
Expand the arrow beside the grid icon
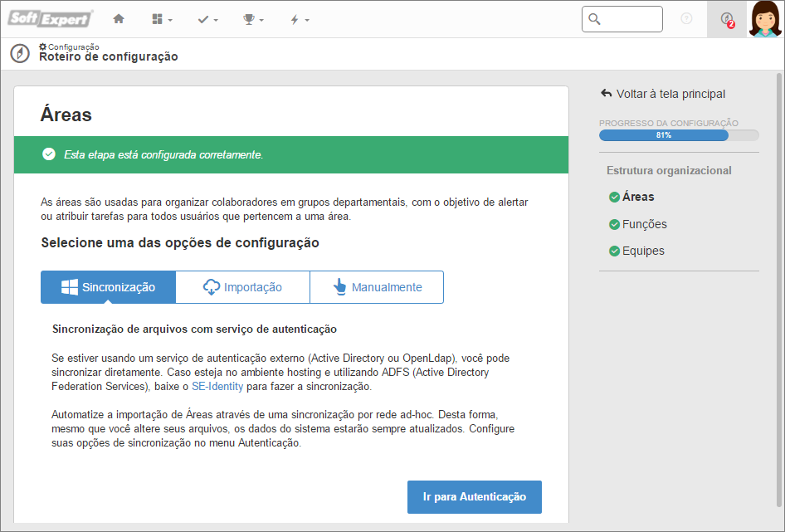(x=170, y=20)
